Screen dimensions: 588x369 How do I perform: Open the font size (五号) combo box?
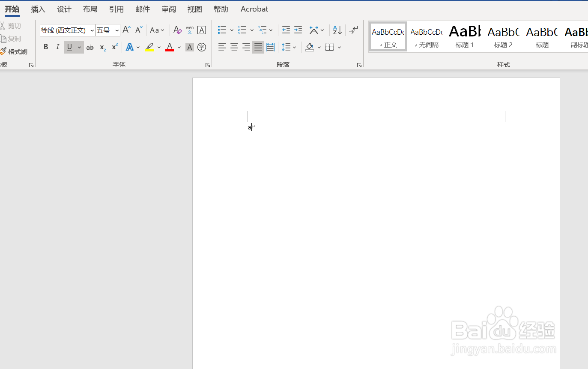(108, 30)
